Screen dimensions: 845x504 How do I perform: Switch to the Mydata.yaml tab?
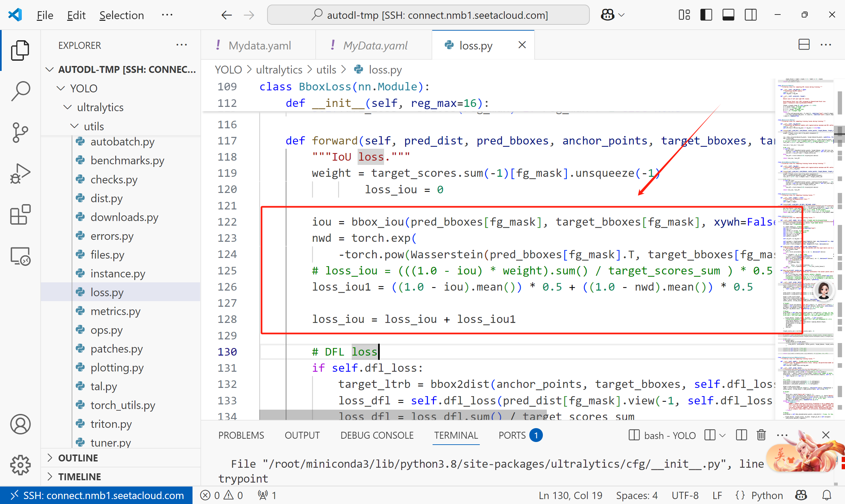pyautogui.click(x=259, y=45)
